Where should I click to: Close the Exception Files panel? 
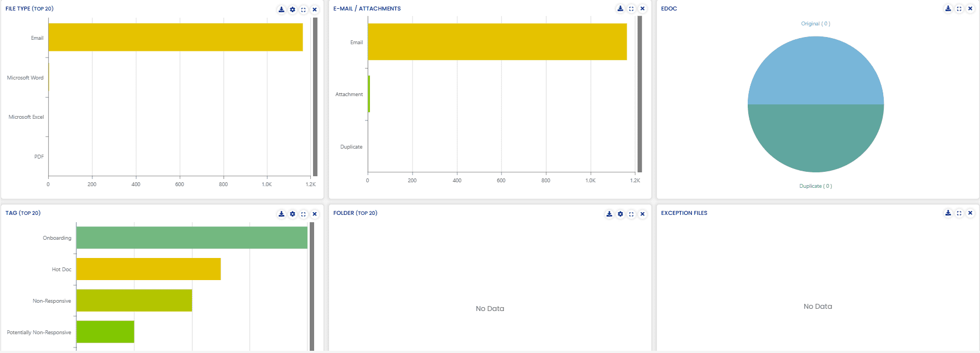pyautogui.click(x=970, y=213)
